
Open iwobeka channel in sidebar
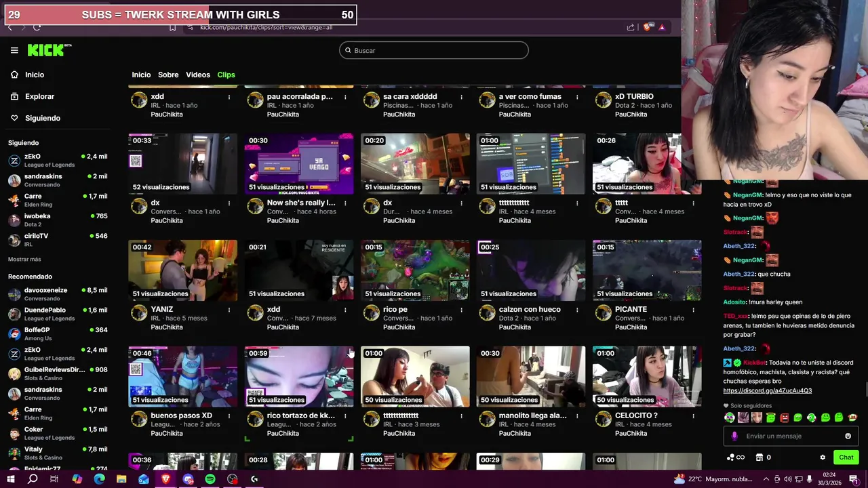[58, 220]
